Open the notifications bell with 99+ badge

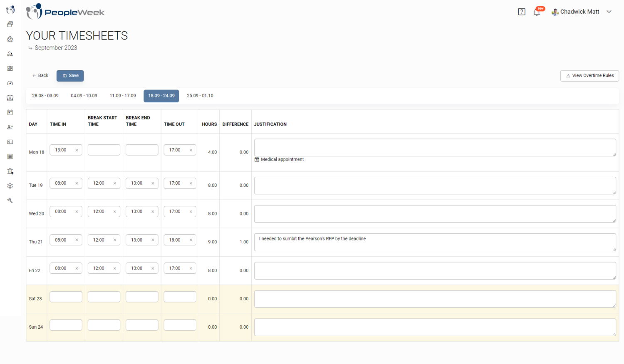coord(537,12)
